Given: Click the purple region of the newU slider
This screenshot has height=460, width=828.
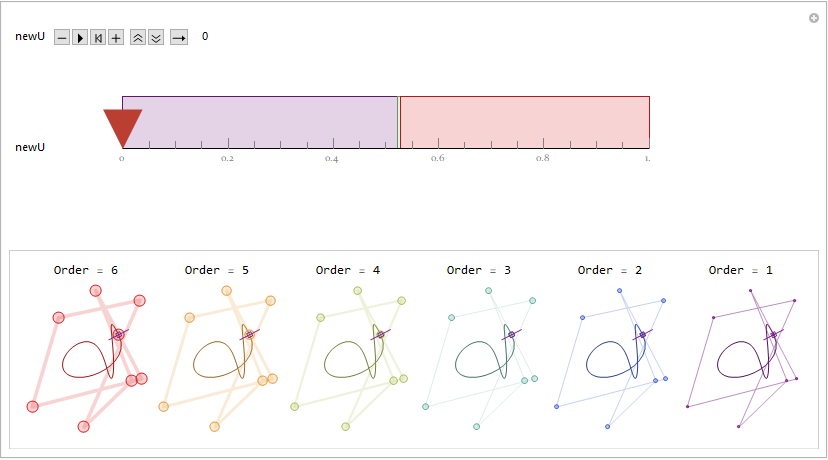Looking at the screenshot, I should (260, 122).
